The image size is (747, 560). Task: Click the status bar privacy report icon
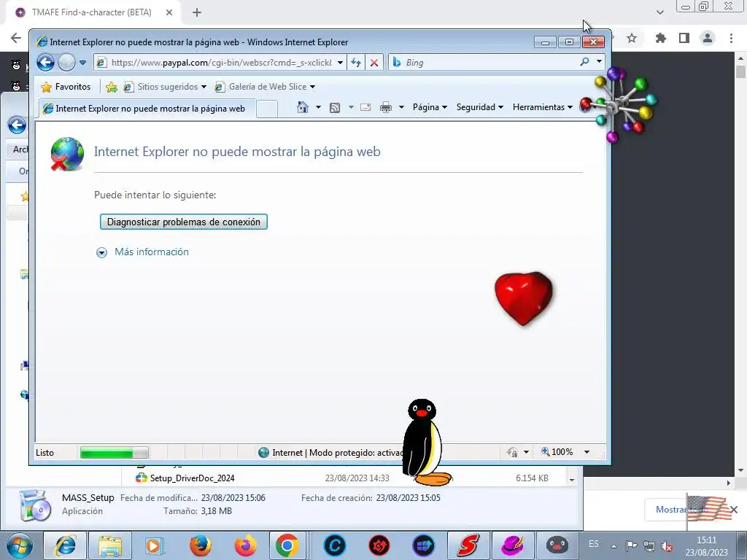click(x=512, y=452)
